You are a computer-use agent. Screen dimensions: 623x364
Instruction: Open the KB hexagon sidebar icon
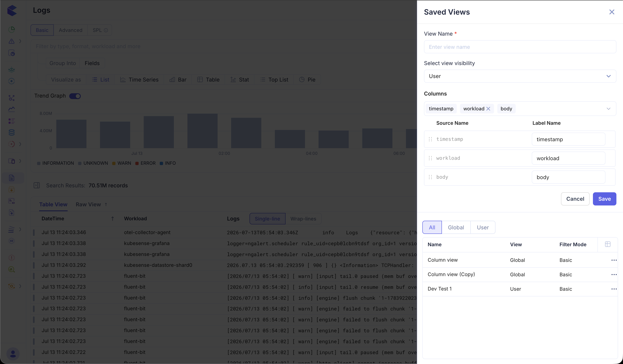pos(12,241)
